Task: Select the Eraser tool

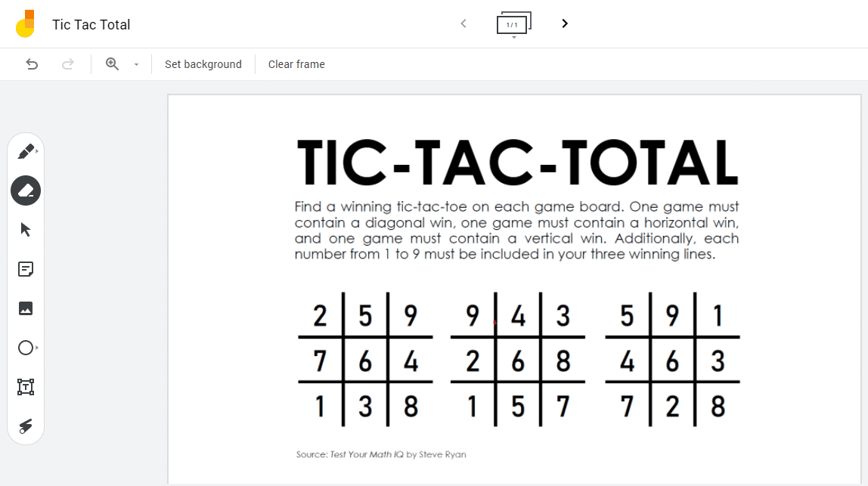Action: (x=26, y=190)
